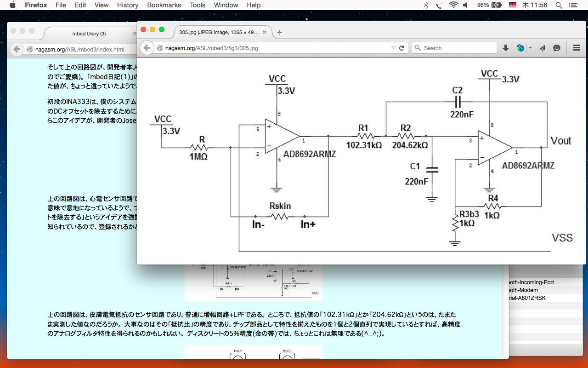This screenshot has width=588, height=368.
Task: Open Notification Center
Action: tap(573, 5)
